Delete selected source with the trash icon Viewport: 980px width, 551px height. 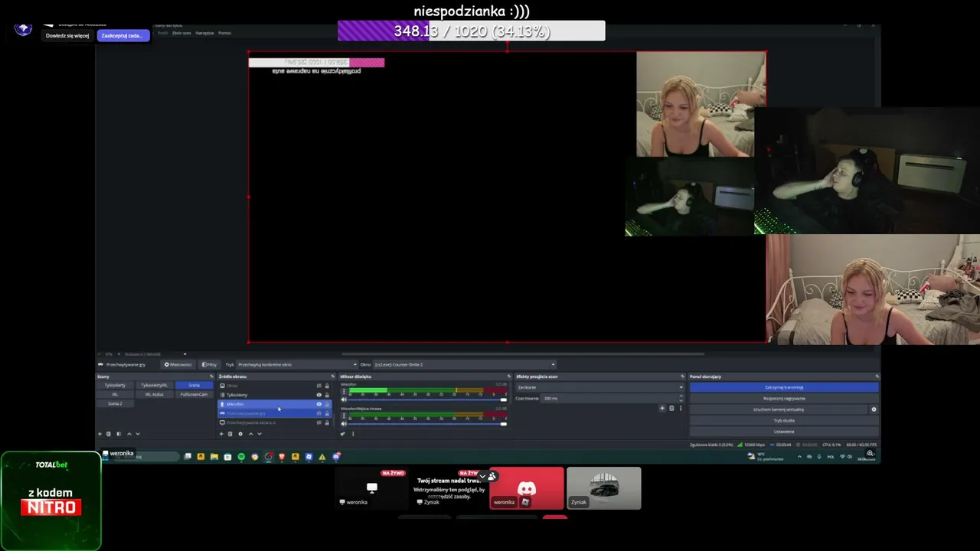coord(230,434)
